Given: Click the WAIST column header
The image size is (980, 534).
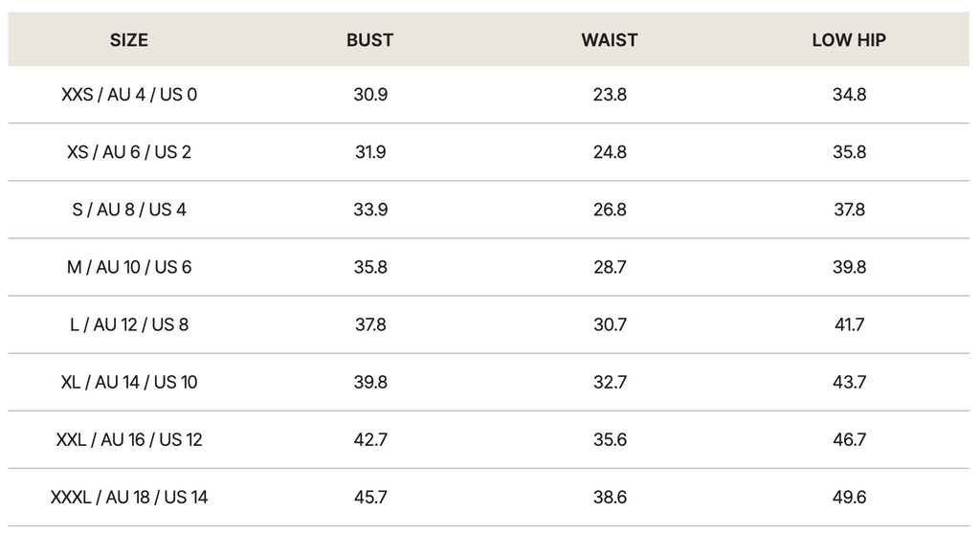Looking at the screenshot, I should point(610,40).
